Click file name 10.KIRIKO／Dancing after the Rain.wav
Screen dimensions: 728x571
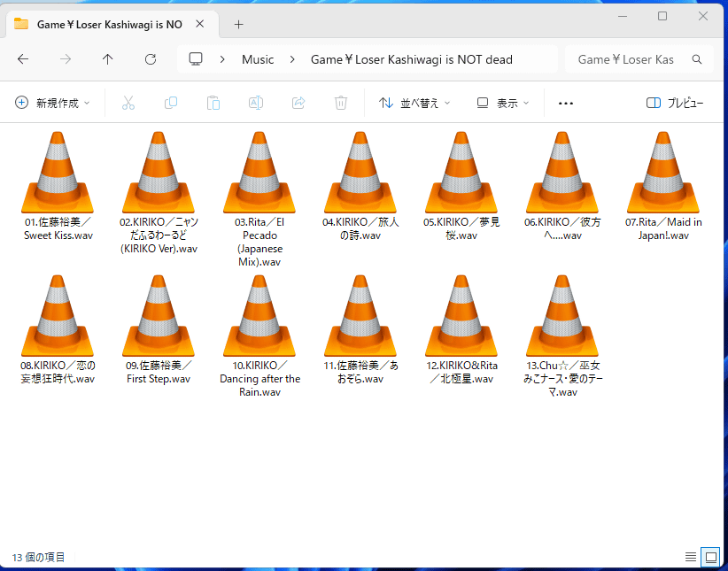tap(260, 379)
